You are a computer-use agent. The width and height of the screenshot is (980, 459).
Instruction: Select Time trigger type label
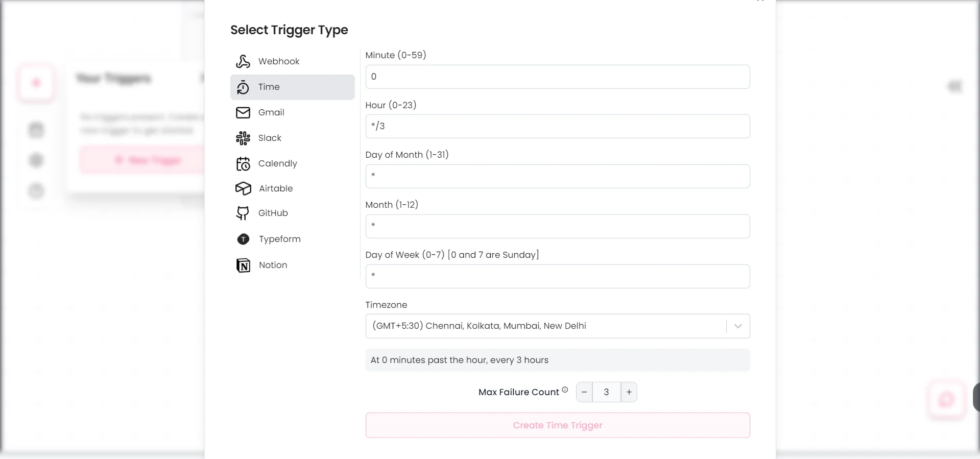(x=269, y=87)
